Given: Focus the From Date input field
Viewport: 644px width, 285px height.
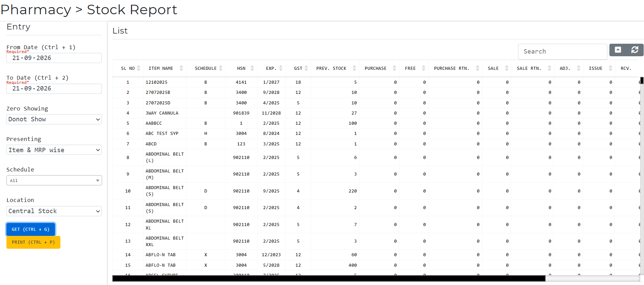Looking at the screenshot, I should pyautogui.click(x=54, y=58).
